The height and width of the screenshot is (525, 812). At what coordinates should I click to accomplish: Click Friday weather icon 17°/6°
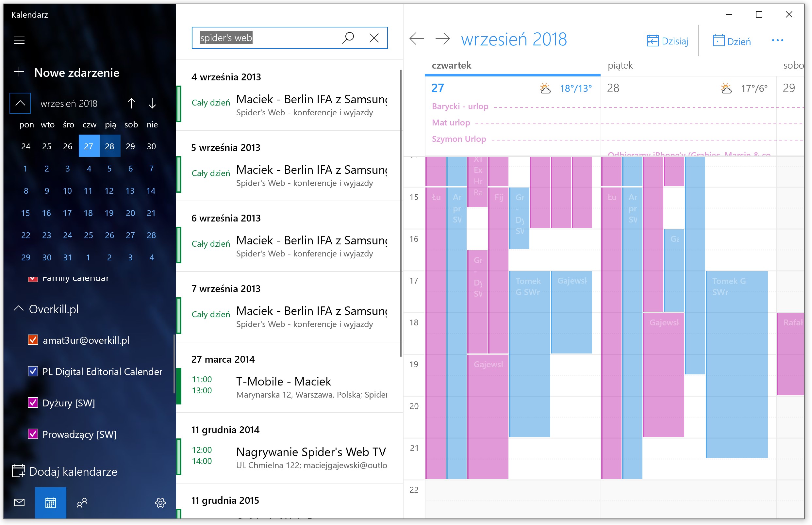tap(726, 88)
